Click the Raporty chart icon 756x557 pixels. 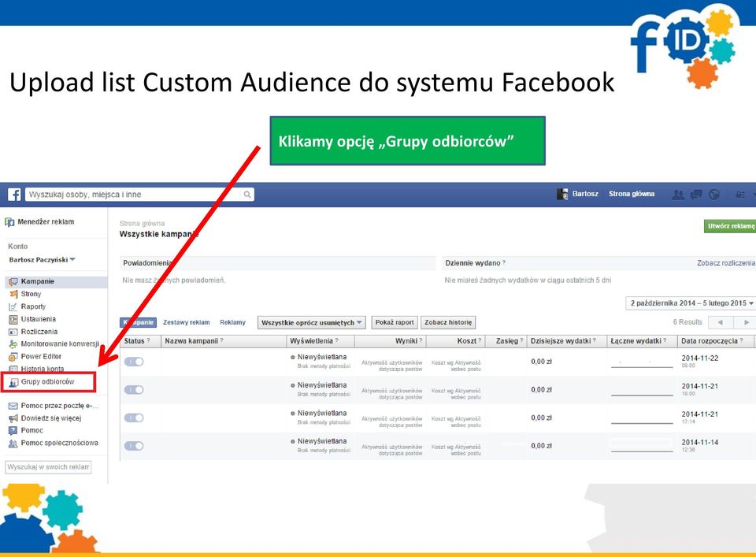pos(13,306)
